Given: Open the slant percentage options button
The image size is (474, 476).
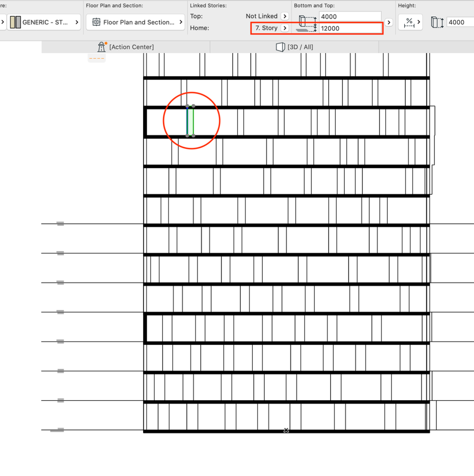Looking at the screenshot, I should coord(411,22).
